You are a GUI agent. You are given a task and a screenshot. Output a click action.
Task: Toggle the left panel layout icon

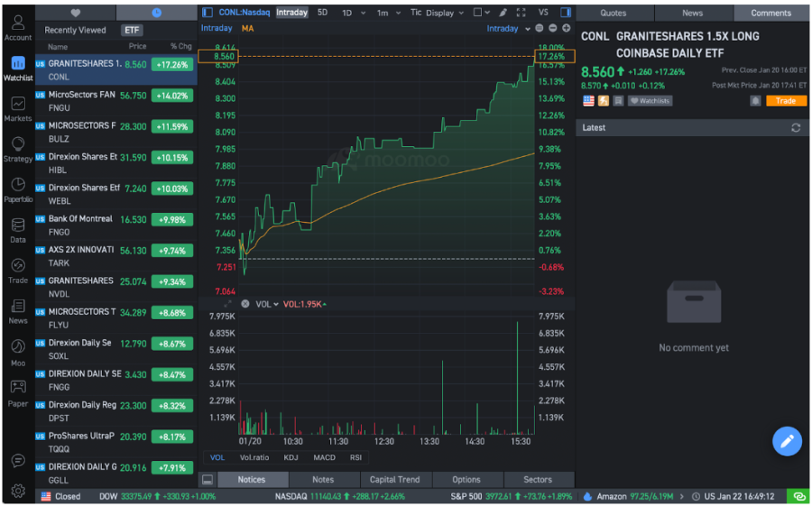(x=208, y=13)
